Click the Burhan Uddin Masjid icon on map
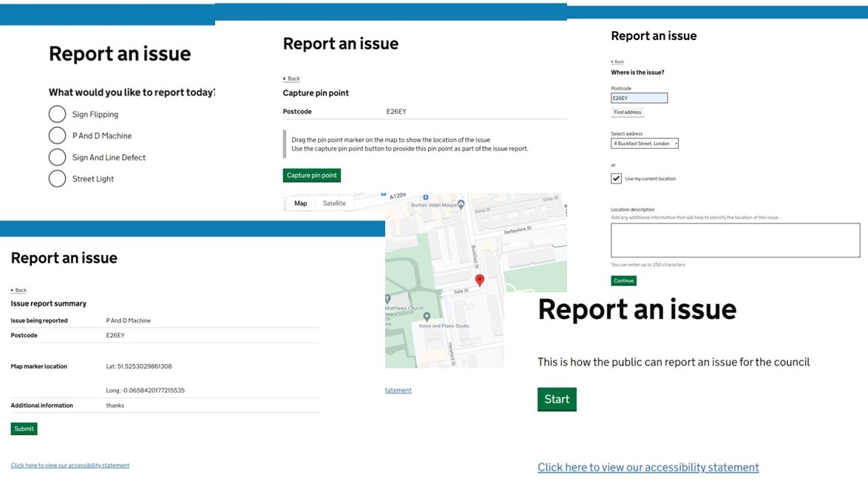This screenshot has height=489, width=868. coord(461,204)
